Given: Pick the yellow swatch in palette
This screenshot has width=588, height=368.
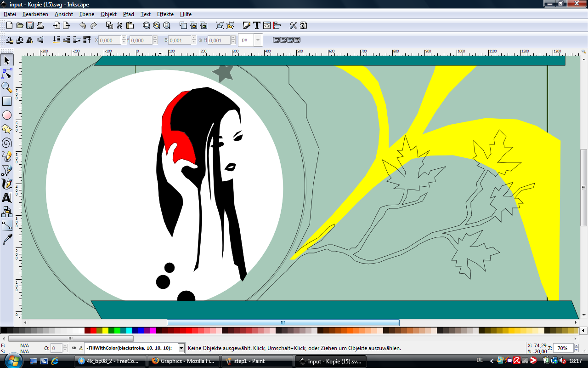Looking at the screenshot, I should click(x=105, y=330).
